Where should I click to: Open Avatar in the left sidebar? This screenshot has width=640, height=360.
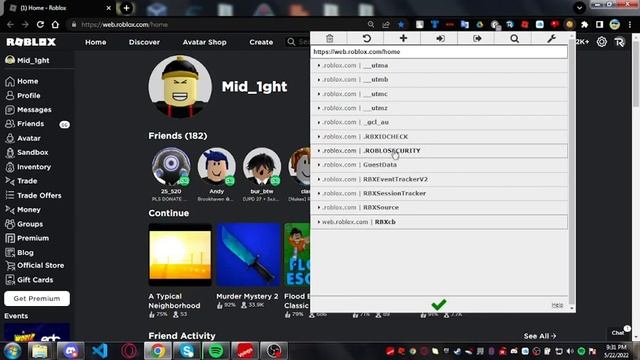tap(23, 138)
